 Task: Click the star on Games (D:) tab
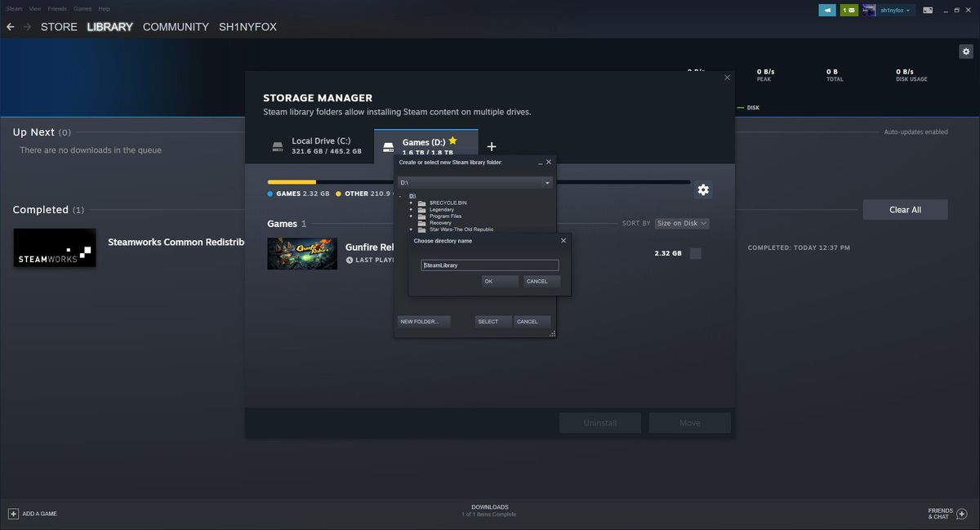pos(452,140)
